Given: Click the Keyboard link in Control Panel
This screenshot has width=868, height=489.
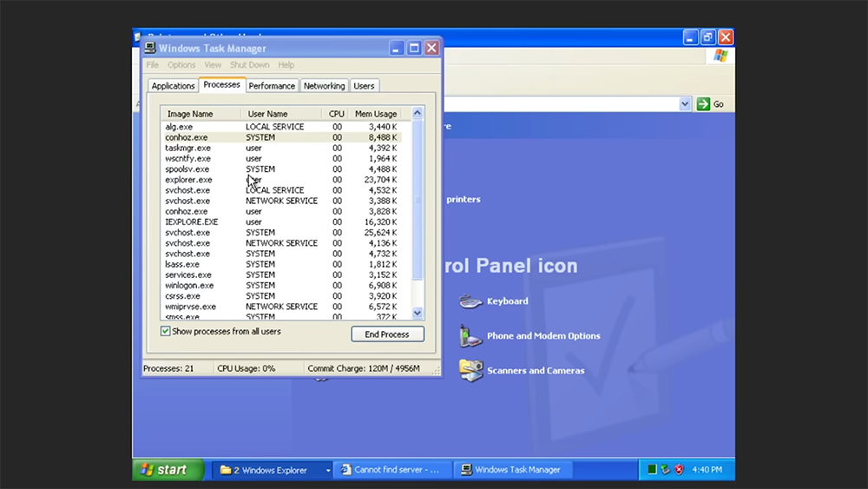Looking at the screenshot, I should pyautogui.click(x=508, y=301).
